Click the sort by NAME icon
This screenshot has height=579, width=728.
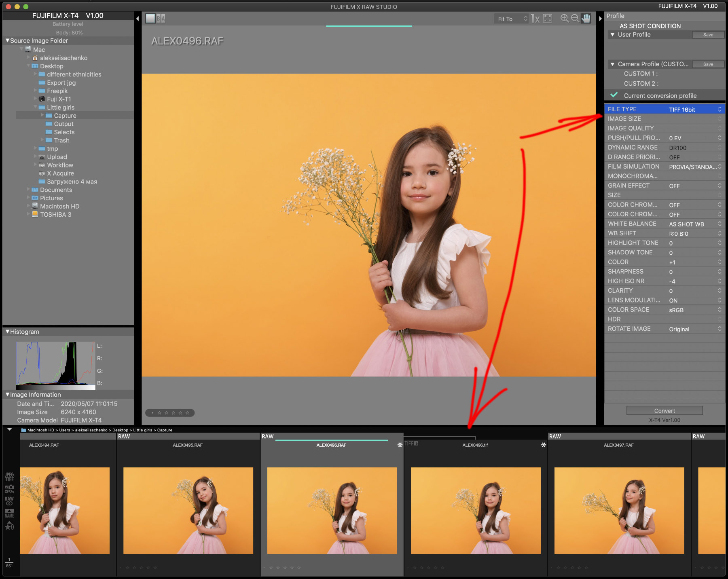tap(9, 513)
